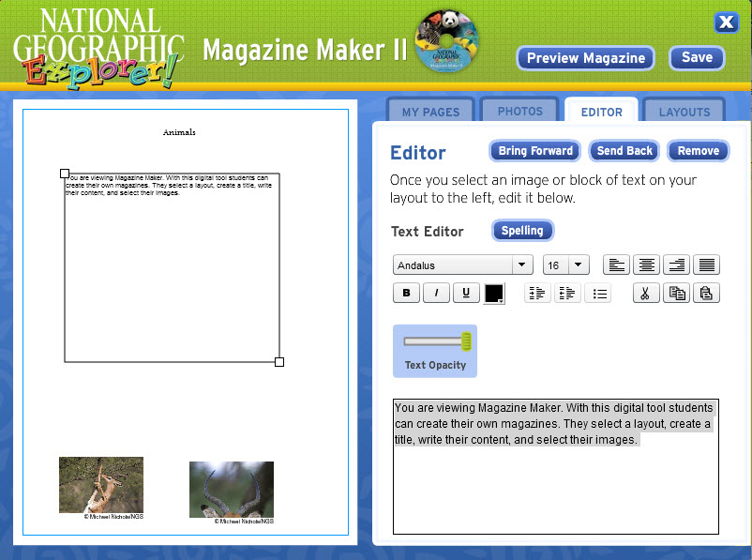752x560 pixels.
Task: Paste text from the clipboard
Action: [706, 294]
